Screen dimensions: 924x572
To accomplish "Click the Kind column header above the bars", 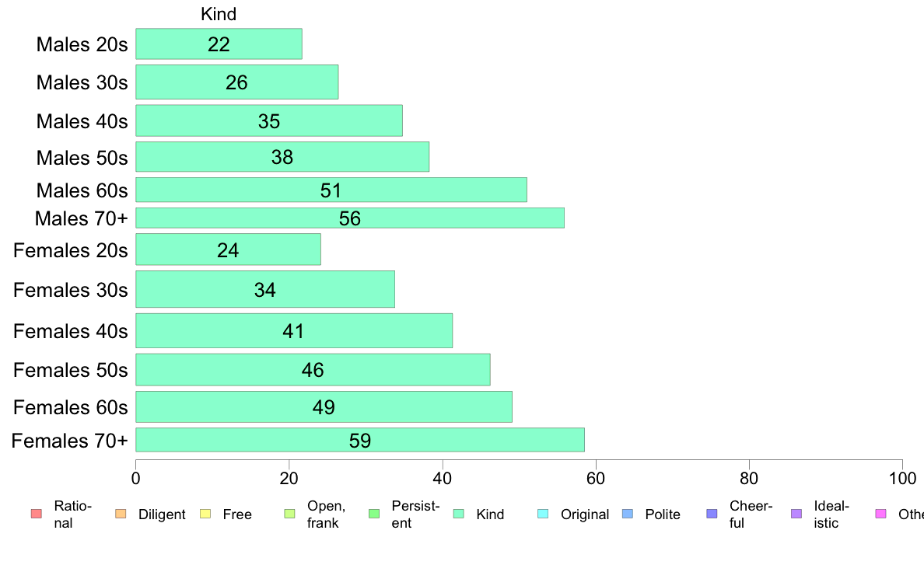I will coord(219,14).
